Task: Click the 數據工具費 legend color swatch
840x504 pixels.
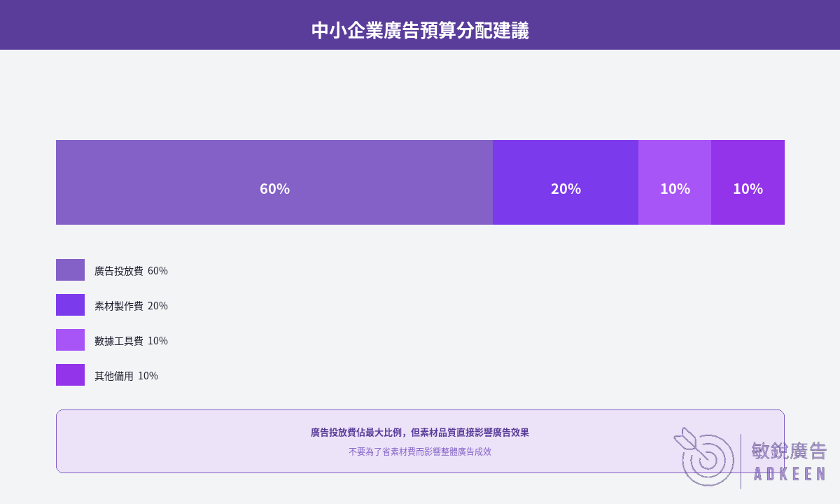Action: tap(70, 340)
